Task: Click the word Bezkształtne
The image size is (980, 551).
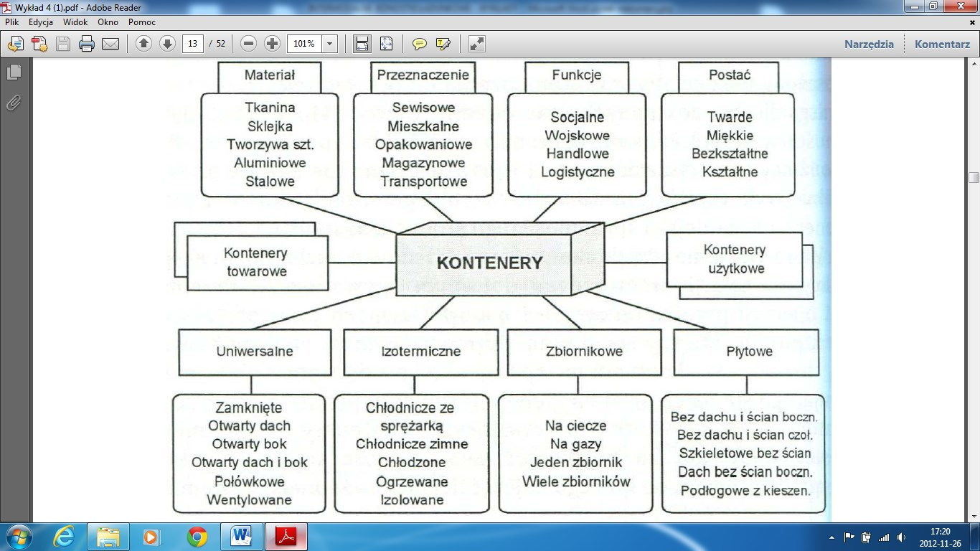Action: click(x=730, y=154)
